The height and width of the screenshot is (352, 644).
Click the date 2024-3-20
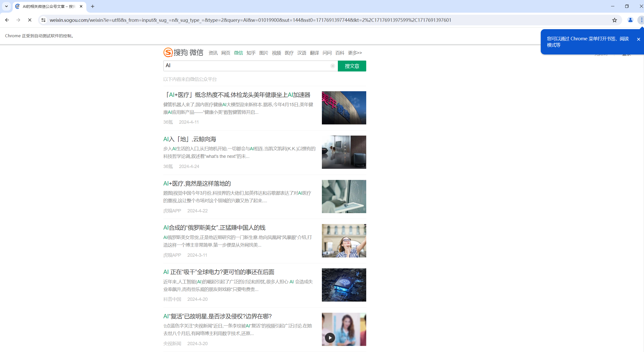pos(197,344)
